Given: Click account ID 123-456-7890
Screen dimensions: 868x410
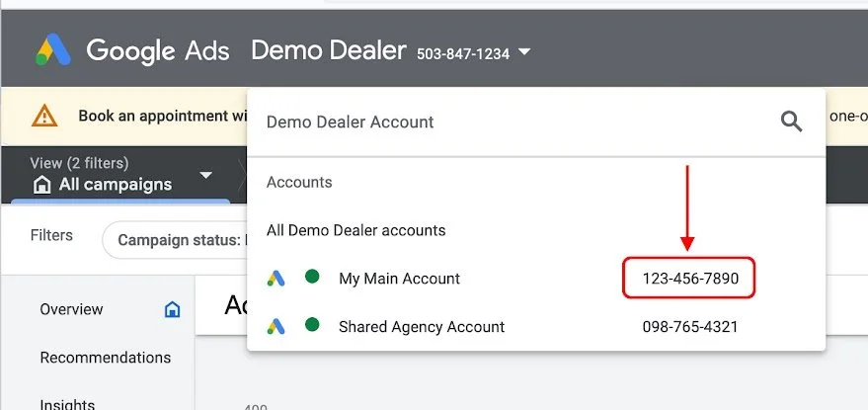Looking at the screenshot, I should [690, 279].
